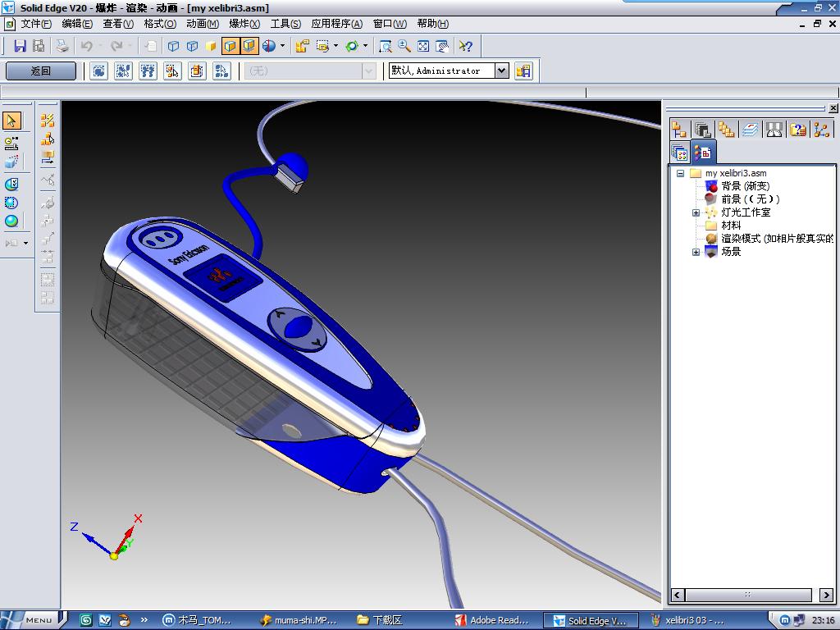
Task: Select the 材料 folder in tree
Action: point(731,226)
